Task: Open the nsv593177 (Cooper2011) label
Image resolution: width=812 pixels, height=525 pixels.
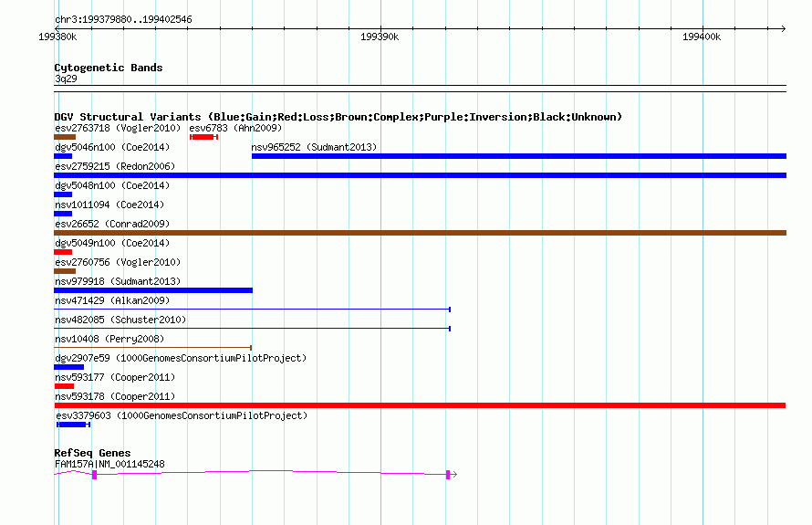Action: coord(115,377)
